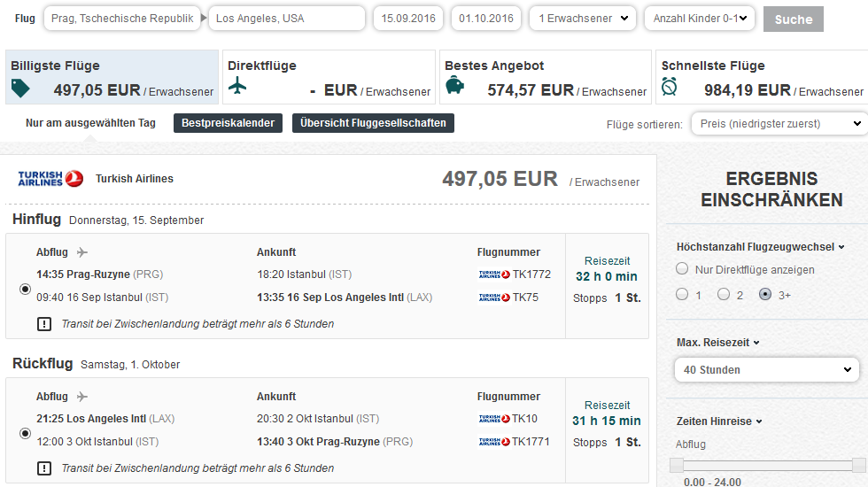The image size is (868, 487).
Task: Click flight number TK10
Action: pos(524,419)
